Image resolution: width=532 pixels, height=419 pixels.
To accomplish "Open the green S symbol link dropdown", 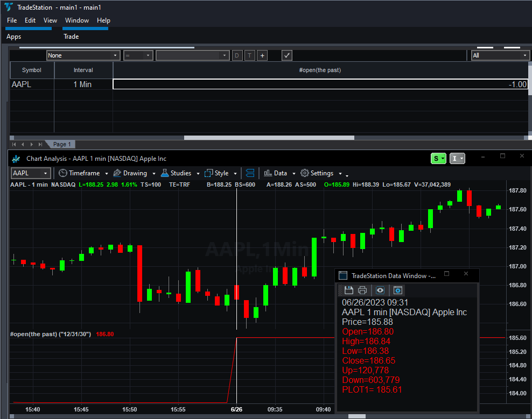I will 438,158.
